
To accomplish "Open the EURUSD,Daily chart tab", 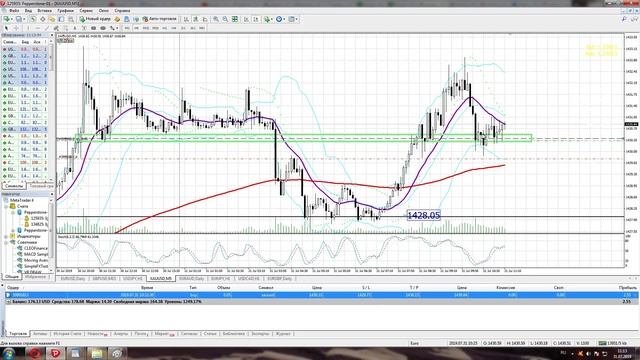I will 73,278.
